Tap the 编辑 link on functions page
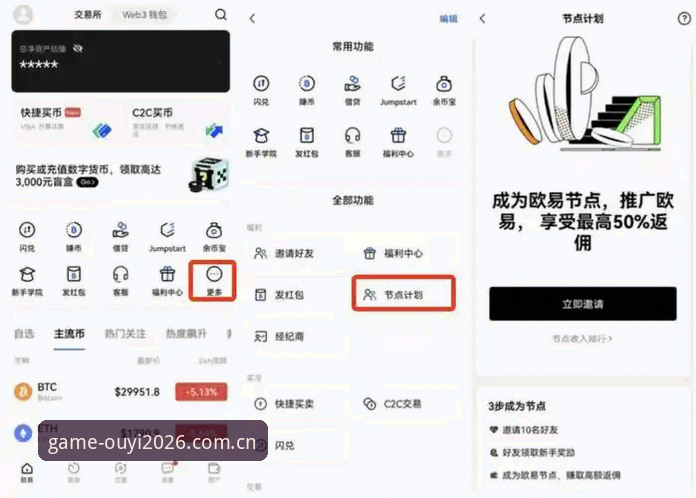 click(x=448, y=18)
